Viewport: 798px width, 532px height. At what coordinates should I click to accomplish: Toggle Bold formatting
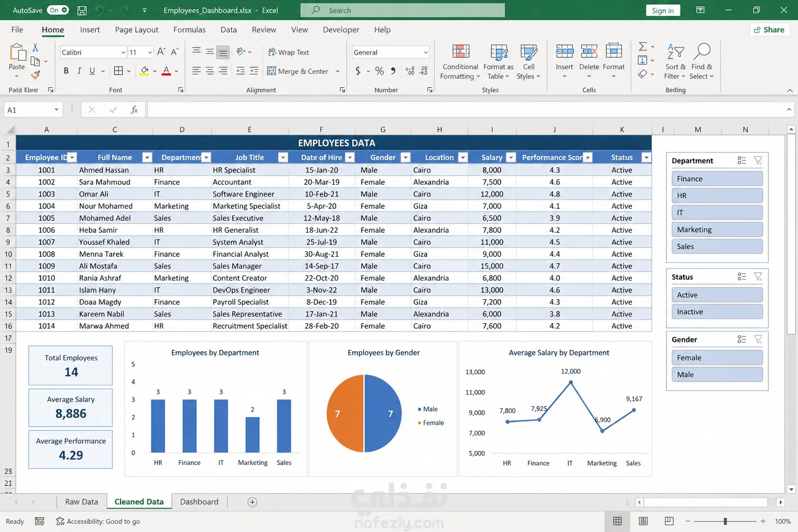click(66, 71)
